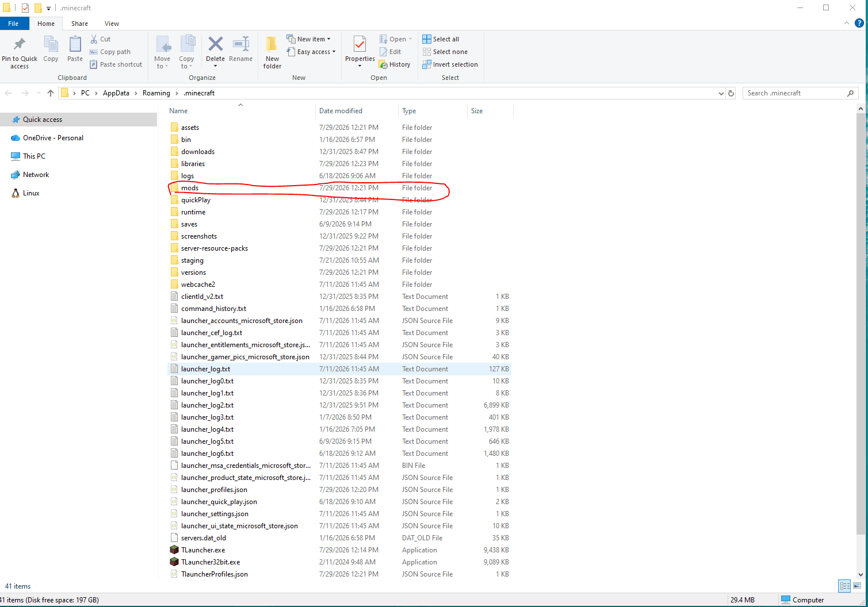Image resolution: width=868 pixels, height=607 pixels.
Task: Select the mods folder
Action: tap(339, 188)
